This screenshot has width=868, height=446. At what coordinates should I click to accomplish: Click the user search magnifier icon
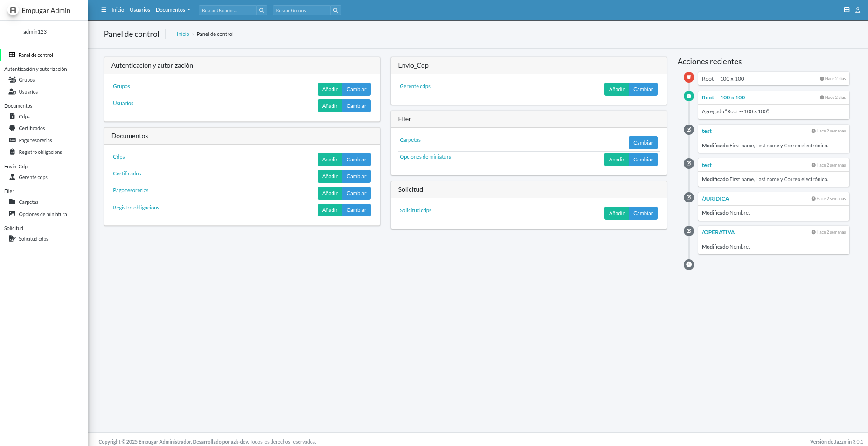[262, 10]
